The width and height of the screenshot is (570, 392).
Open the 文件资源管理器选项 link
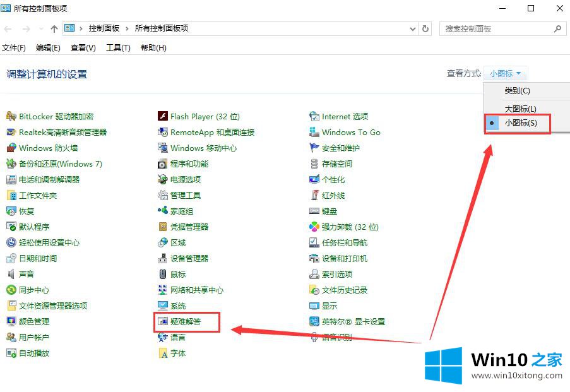(x=53, y=306)
